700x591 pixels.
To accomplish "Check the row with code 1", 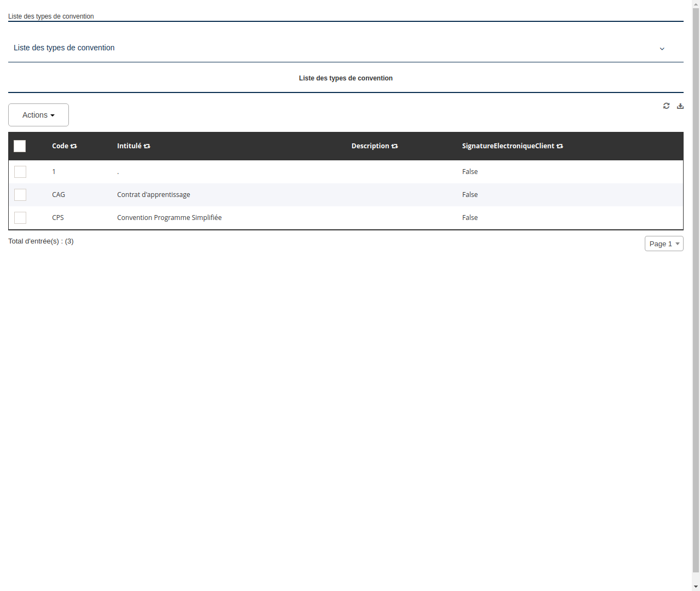I will coord(20,171).
